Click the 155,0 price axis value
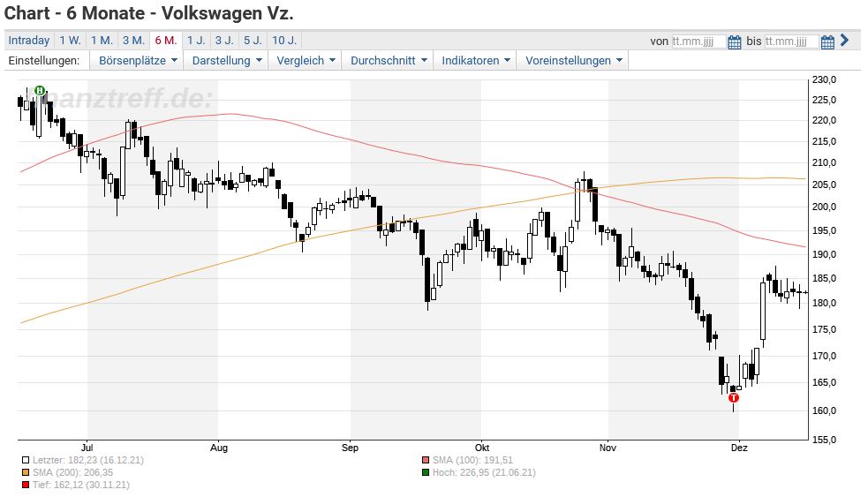The width and height of the screenshot is (868, 497). point(824,440)
